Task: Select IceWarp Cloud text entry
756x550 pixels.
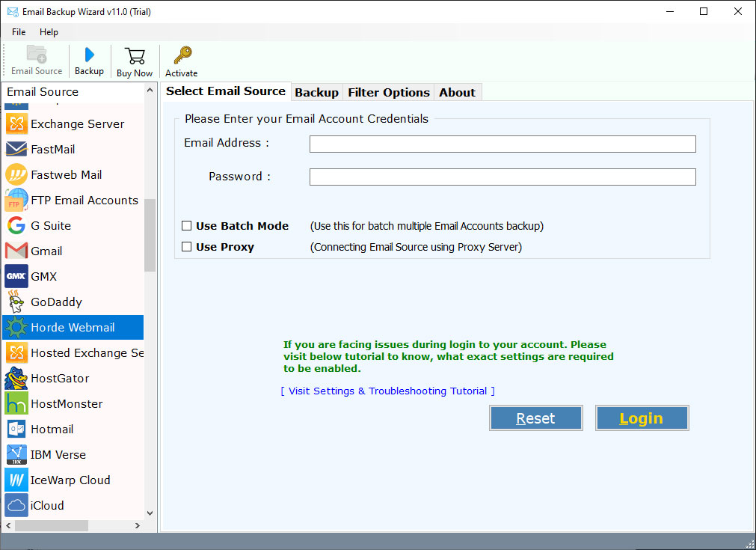Action: (x=70, y=480)
